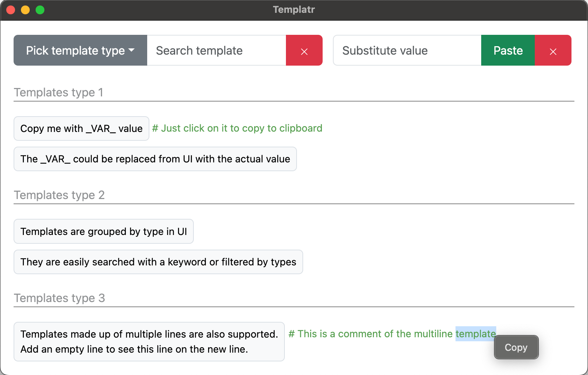
Task: Click the Paste button
Action: (x=508, y=51)
